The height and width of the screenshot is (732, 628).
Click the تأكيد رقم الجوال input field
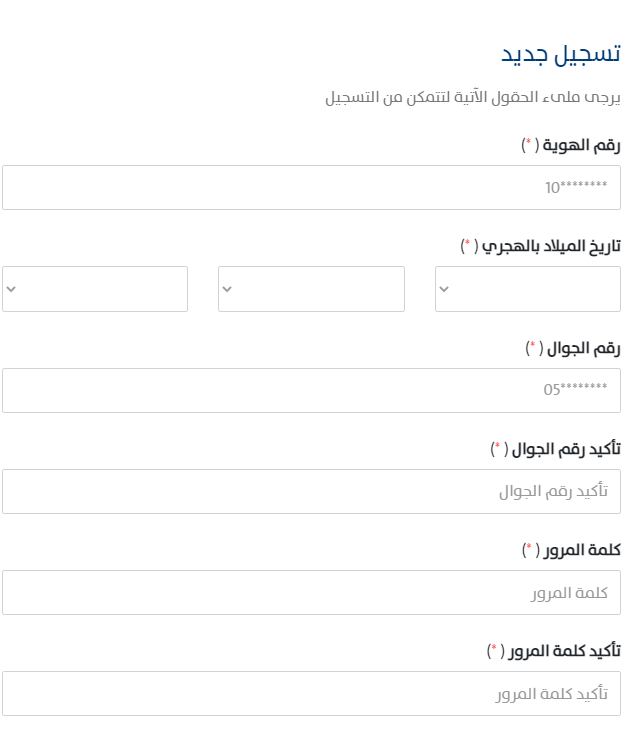pos(311,492)
